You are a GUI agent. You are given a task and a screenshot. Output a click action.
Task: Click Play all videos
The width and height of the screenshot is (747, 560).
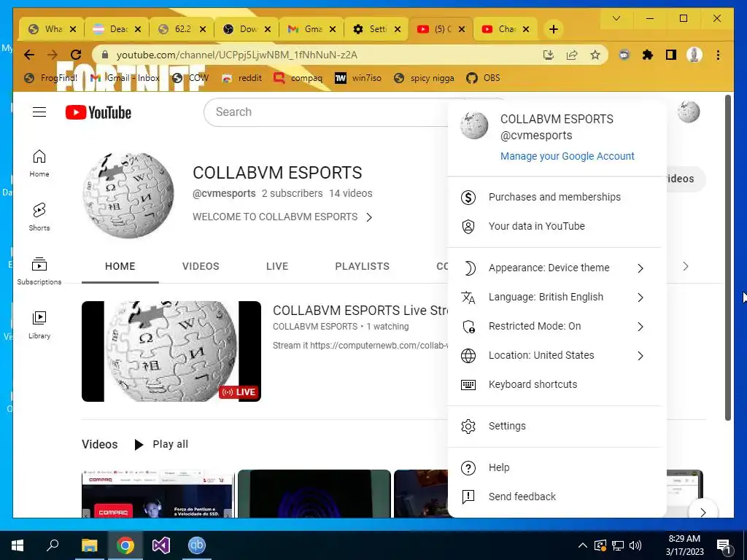click(x=162, y=444)
